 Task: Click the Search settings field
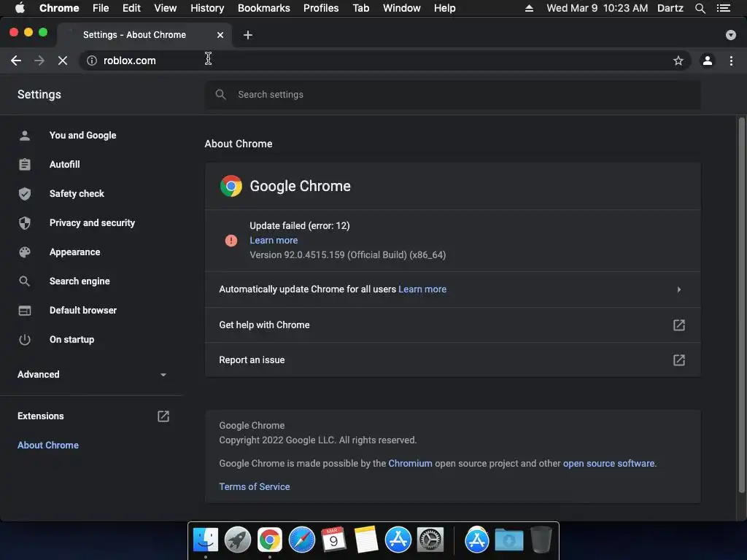point(452,94)
